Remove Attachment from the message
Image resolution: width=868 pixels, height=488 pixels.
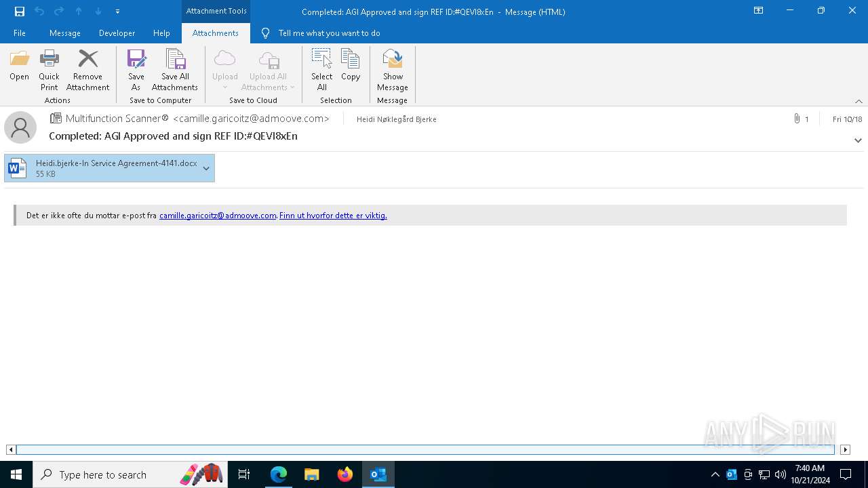point(87,70)
